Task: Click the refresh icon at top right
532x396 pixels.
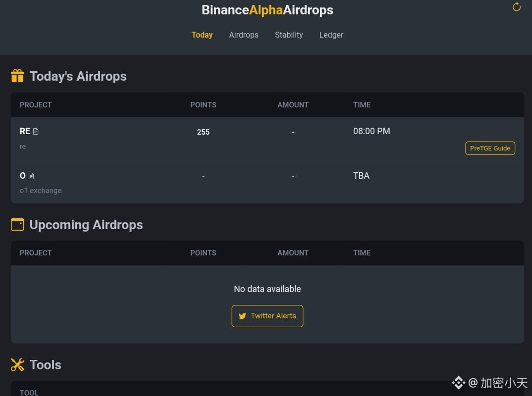Action: tap(516, 7)
